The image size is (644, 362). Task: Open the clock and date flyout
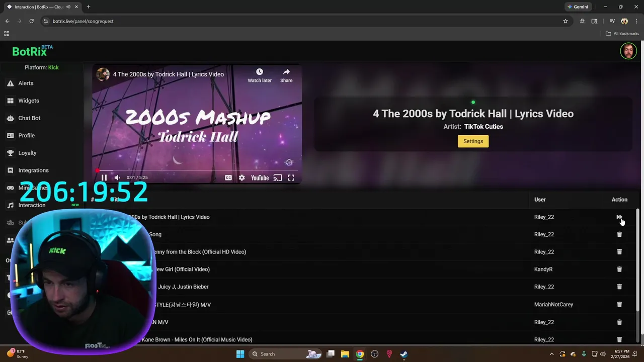[x=623, y=354]
